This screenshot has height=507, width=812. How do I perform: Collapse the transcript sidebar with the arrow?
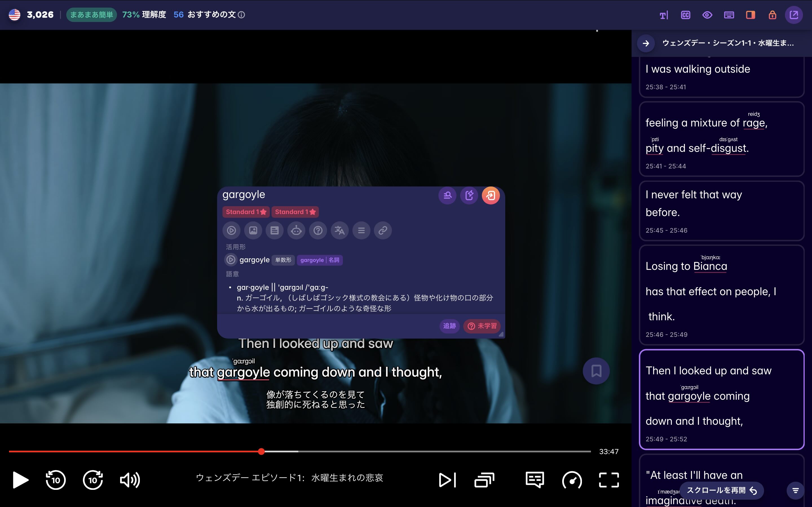pos(646,44)
